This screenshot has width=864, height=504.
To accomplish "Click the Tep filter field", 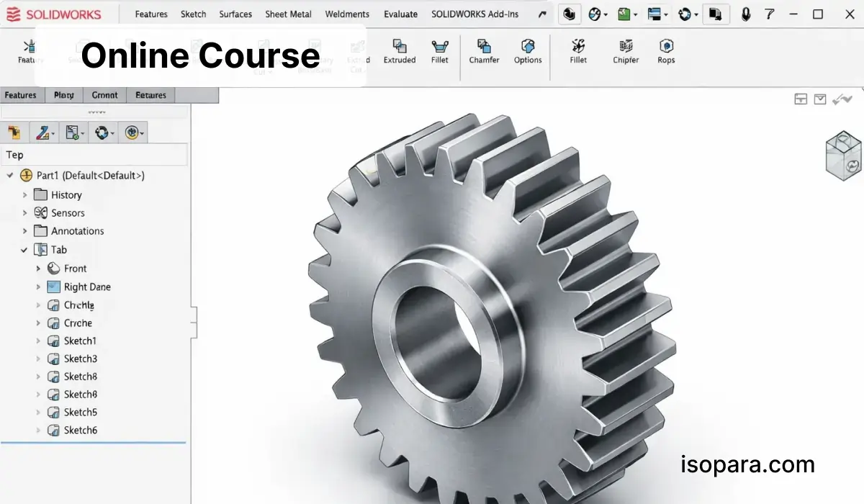I will tap(94, 155).
